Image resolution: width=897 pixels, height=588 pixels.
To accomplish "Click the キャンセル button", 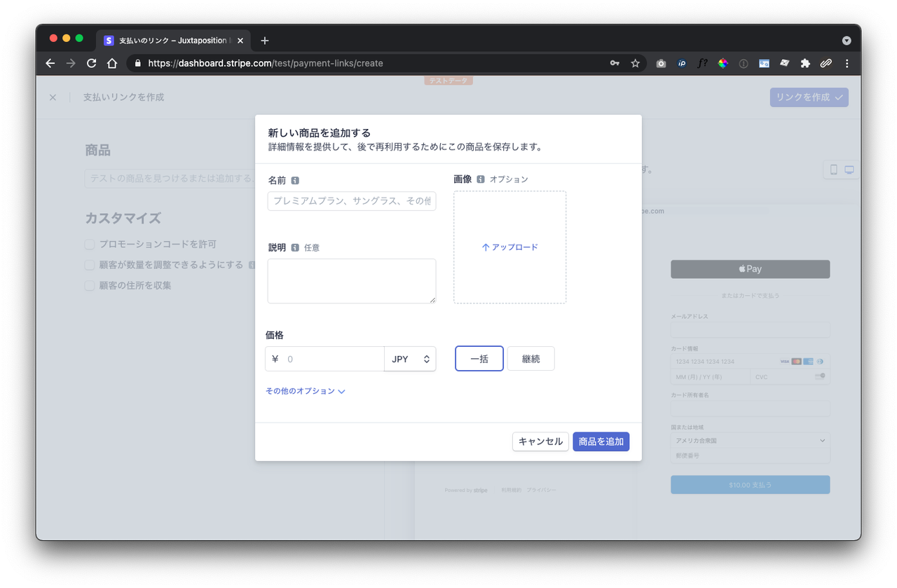I will point(540,442).
